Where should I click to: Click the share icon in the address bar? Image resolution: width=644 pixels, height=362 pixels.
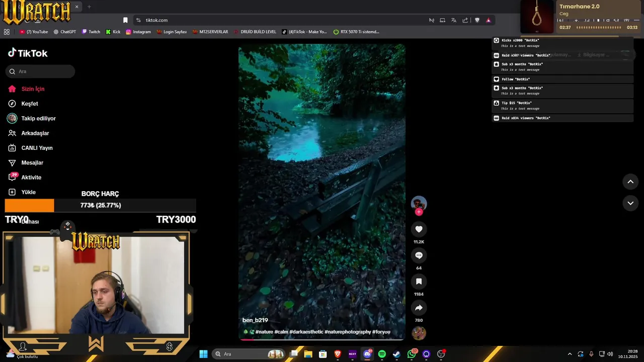pos(465,20)
